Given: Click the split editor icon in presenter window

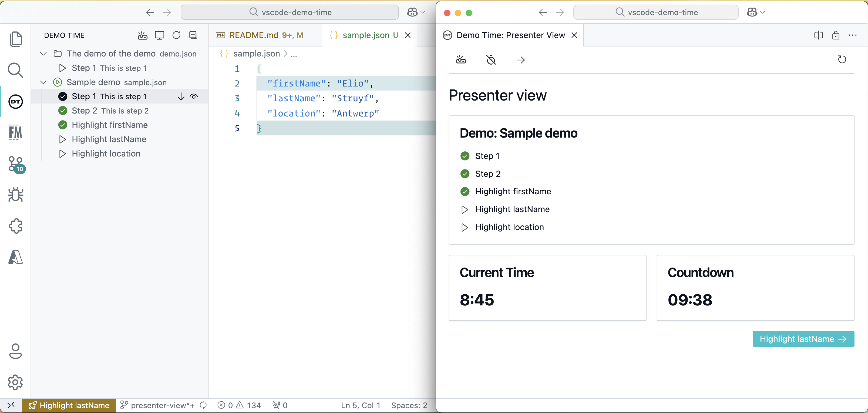Looking at the screenshot, I should click(x=818, y=35).
